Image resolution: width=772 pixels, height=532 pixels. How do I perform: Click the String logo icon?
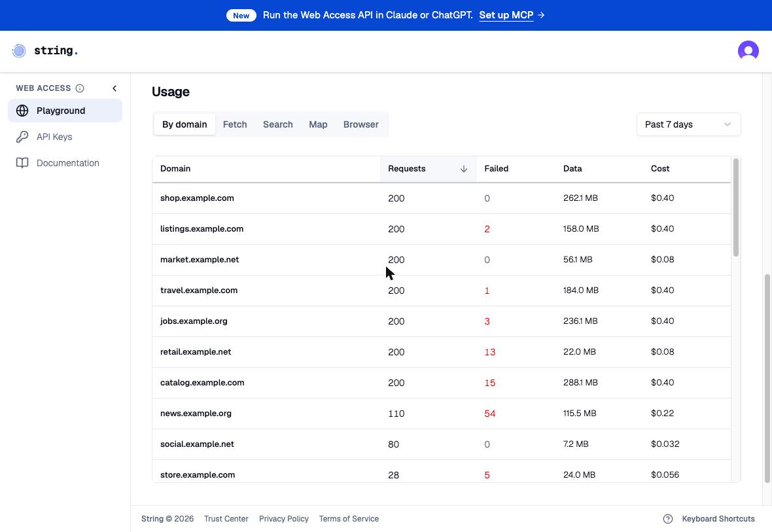(19, 51)
